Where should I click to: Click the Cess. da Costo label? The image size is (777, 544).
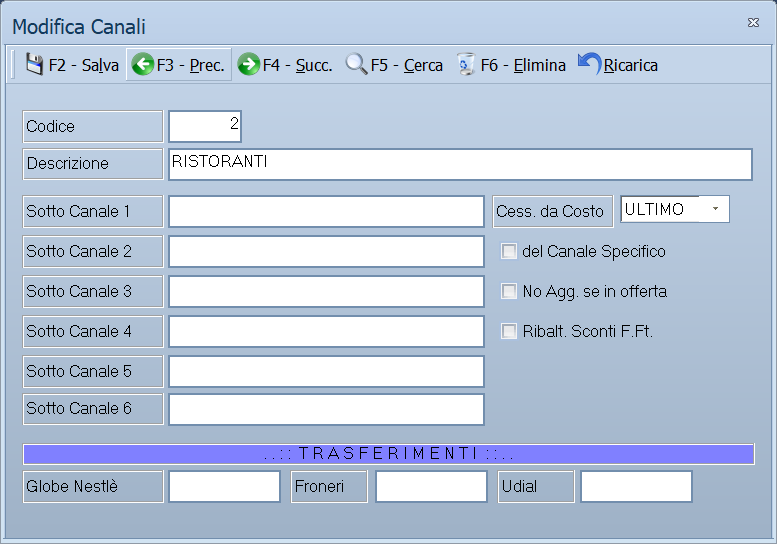click(x=553, y=212)
